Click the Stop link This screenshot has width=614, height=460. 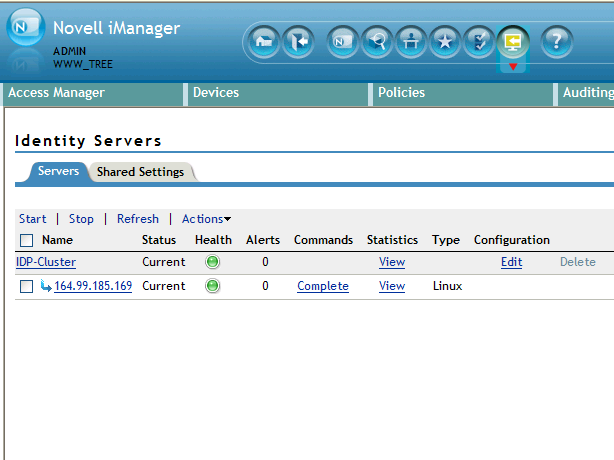click(81, 219)
